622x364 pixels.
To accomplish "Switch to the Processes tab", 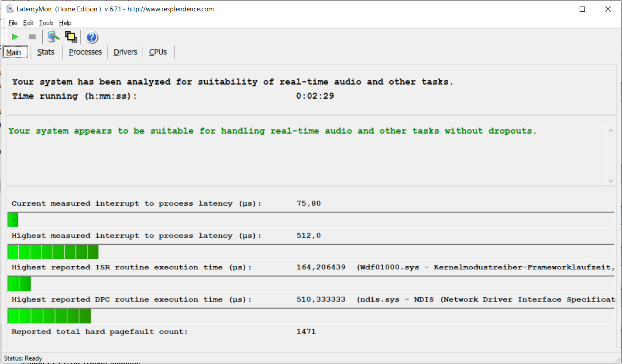I will coord(85,52).
